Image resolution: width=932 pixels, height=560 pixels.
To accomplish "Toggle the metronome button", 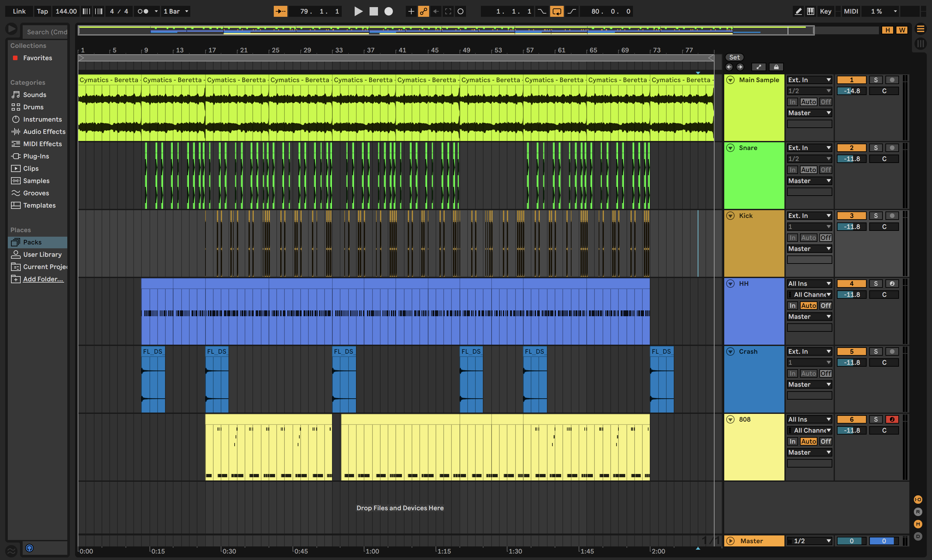I will [143, 11].
